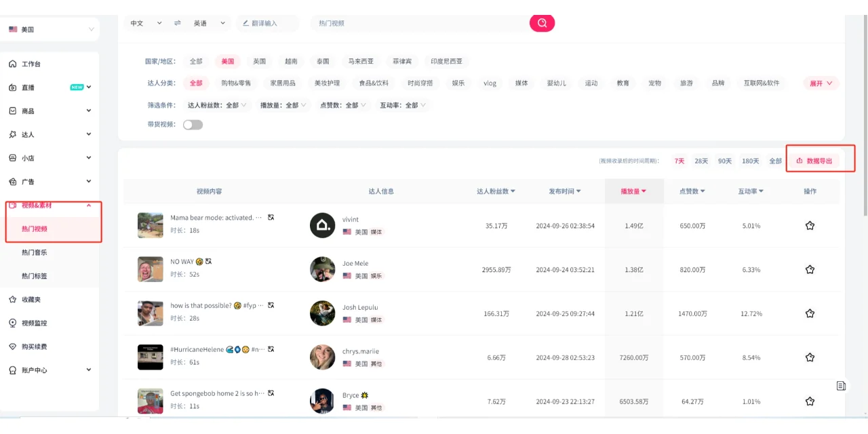The width and height of the screenshot is (868, 434).
Task: Click the 数据导出 export button
Action: pyautogui.click(x=820, y=159)
